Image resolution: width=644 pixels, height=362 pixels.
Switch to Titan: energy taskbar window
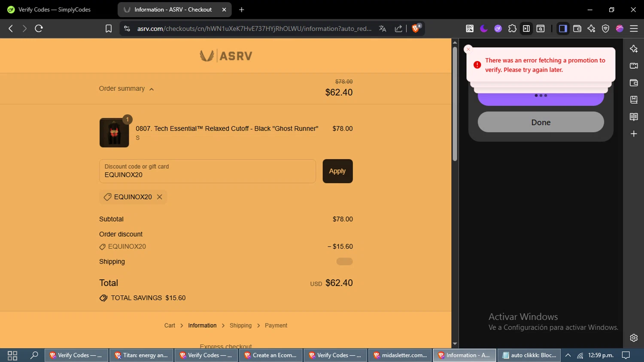click(141, 355)
